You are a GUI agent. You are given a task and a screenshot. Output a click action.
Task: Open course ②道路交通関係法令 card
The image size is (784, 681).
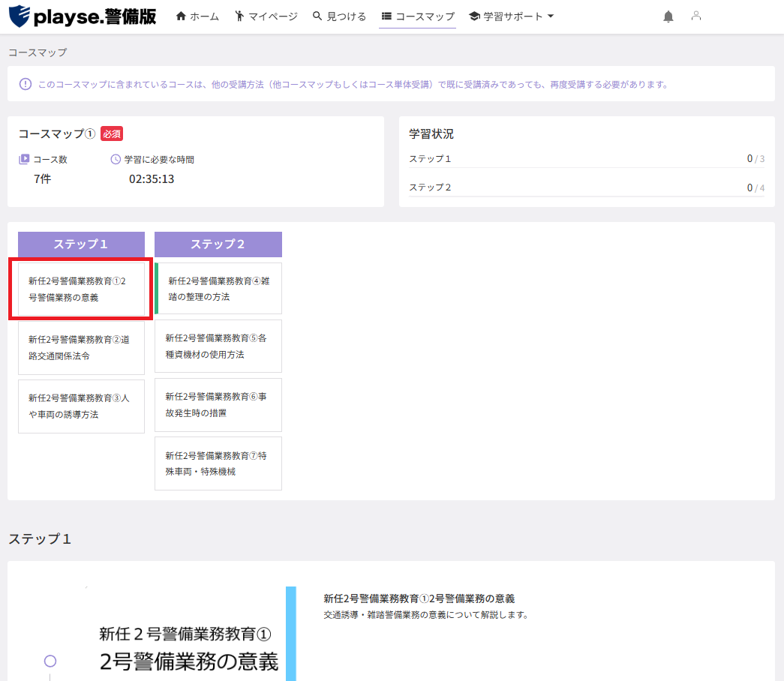(81, 347)
